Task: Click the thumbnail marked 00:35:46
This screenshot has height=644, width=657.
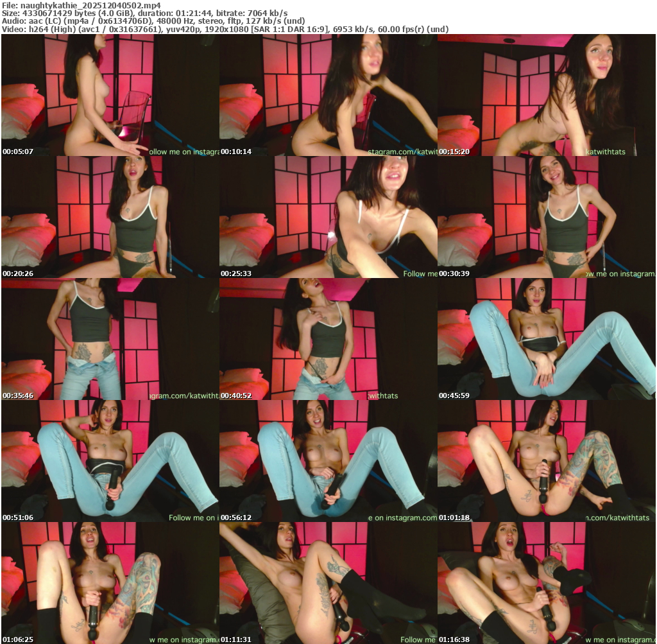Action: (110, 339)
